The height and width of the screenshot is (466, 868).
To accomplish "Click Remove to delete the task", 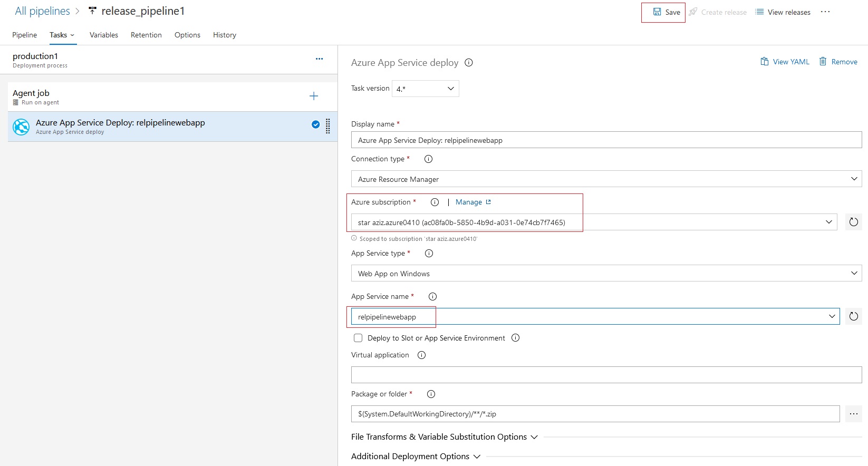I will (838, 62).
